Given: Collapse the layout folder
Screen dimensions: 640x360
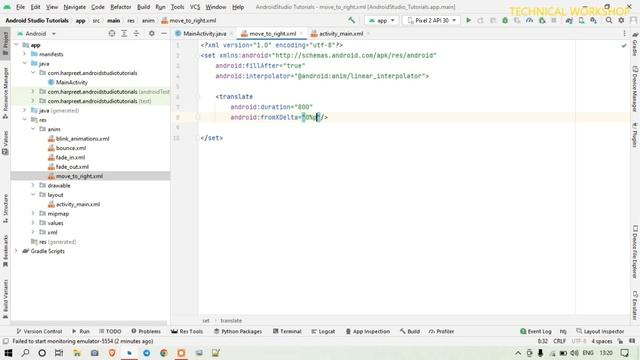Looking at the screenshot, I should [x=33, y=195].
